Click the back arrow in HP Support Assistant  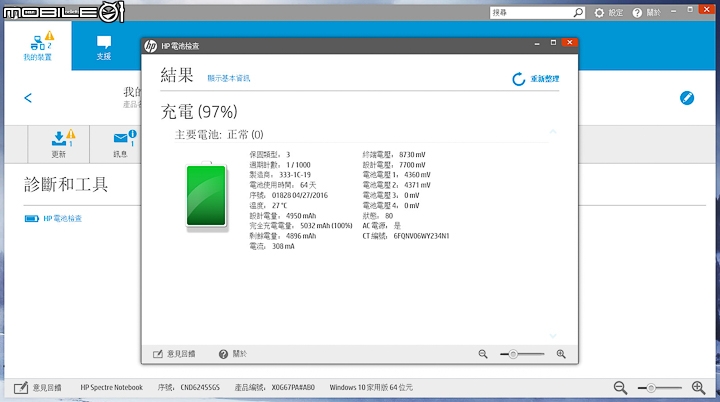(x=28, y=98)
